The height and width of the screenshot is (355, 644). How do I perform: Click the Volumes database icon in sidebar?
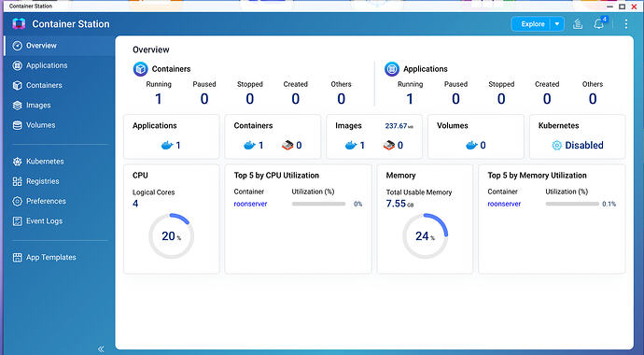coord(17,125)
